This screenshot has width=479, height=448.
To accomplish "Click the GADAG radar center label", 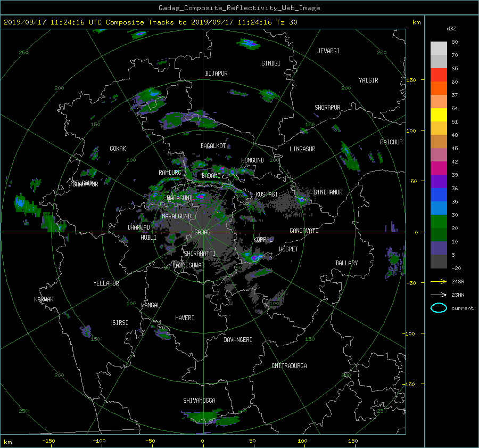I will pyautogui.click(x=202, y=232).
